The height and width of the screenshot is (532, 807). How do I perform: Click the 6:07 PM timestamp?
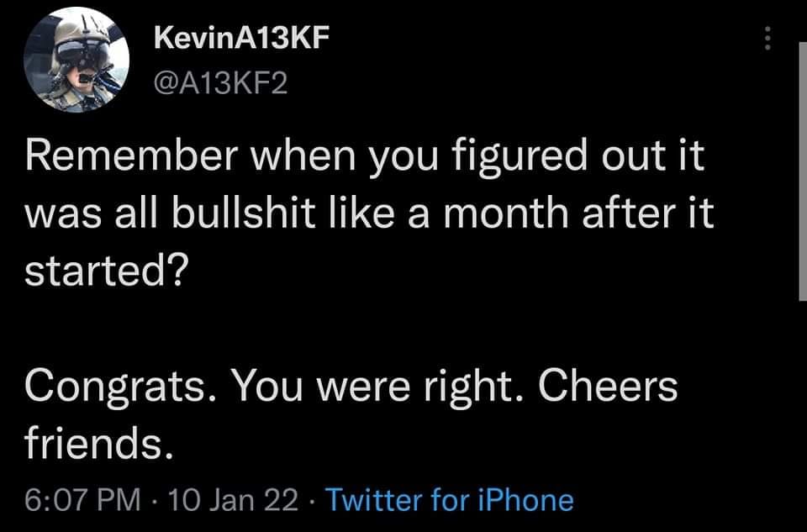(81, 501)
